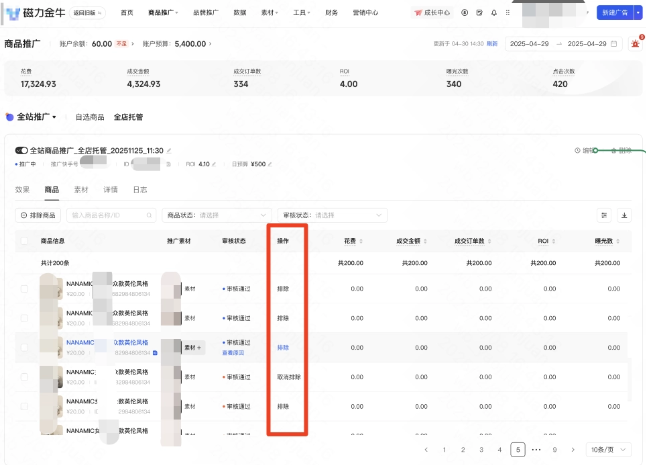
Task: Tick the select-all checkbox in 商品信息 header
Action: point(24,241)
